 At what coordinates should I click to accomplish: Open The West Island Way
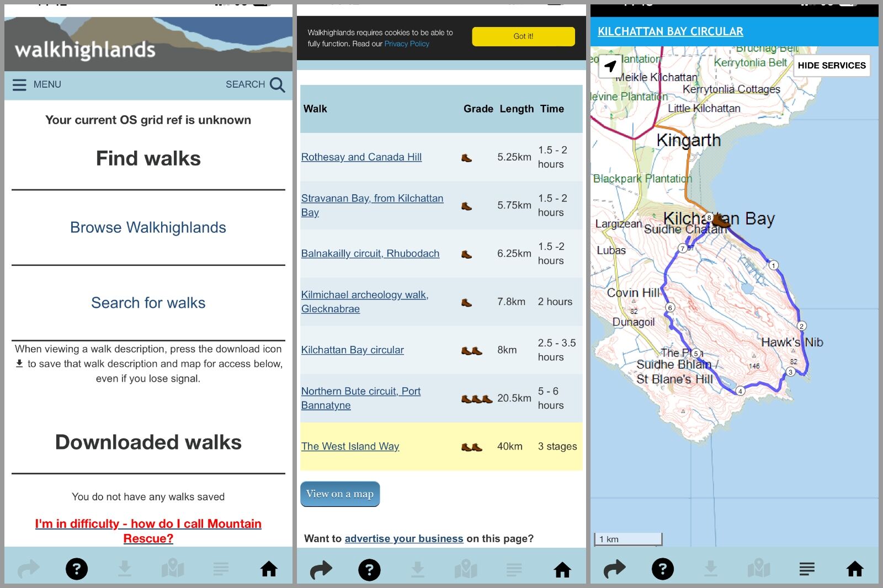pos(350,446)
